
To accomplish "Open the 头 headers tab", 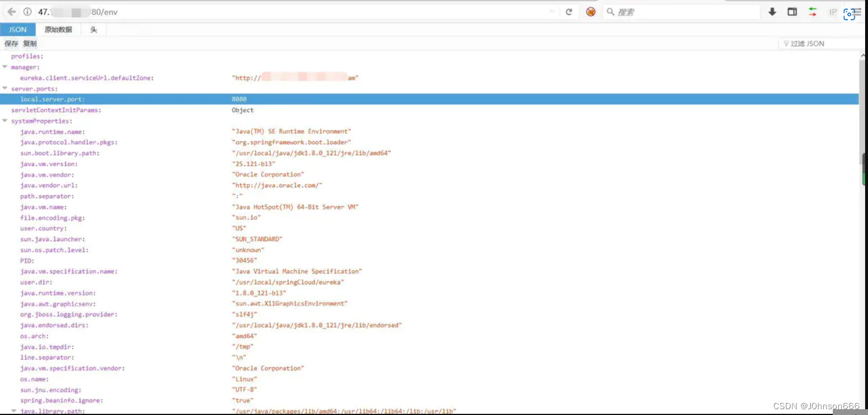I will 93,30.
